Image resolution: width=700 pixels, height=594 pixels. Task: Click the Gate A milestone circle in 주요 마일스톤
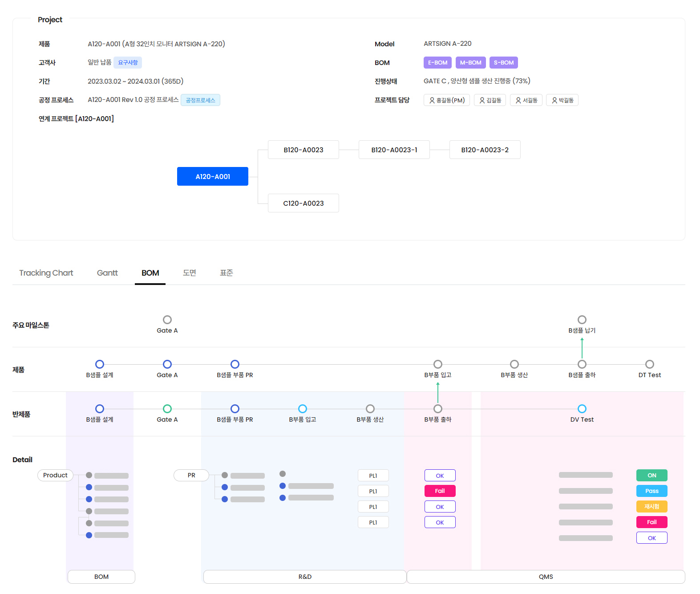pyautogui.click(x=167, y=320)
